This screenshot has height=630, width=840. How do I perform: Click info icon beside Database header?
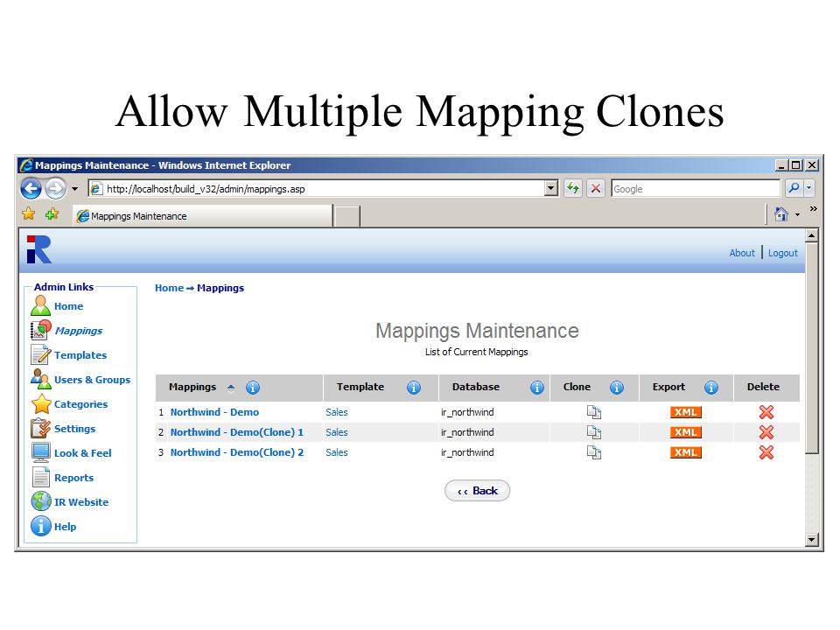[x=536, y=388]
